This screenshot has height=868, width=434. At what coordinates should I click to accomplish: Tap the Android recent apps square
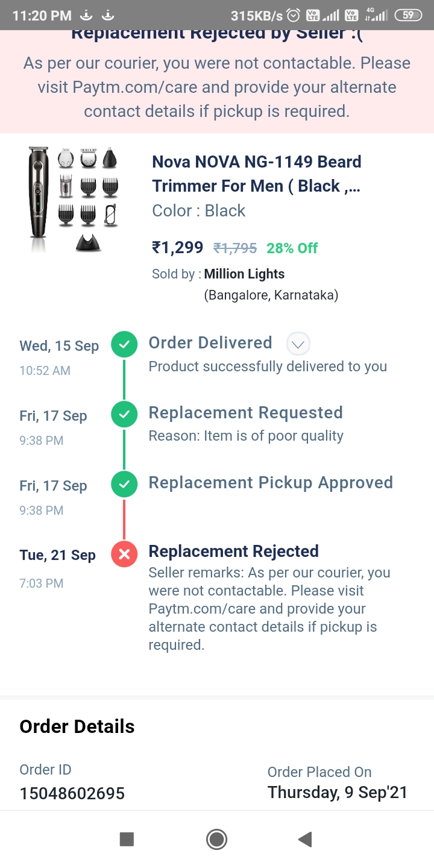[x=127, y=839]
